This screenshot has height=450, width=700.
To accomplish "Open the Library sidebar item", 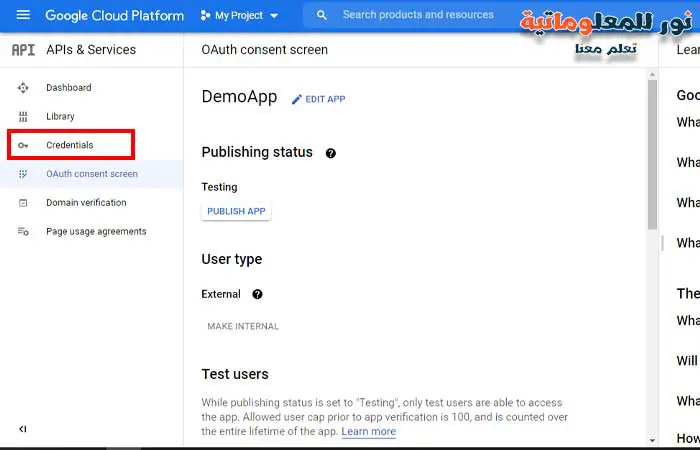I will coord(92,117).
